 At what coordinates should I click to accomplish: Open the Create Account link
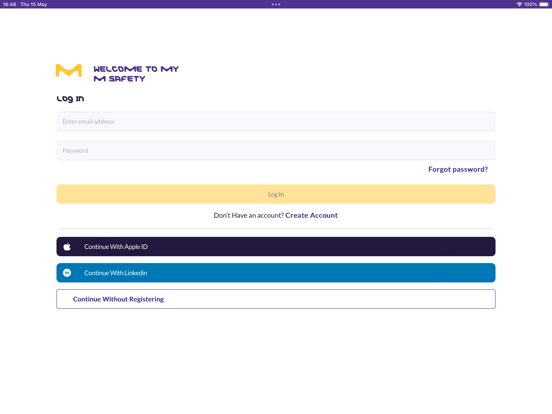pyautogui.click(x=311, y=215)
